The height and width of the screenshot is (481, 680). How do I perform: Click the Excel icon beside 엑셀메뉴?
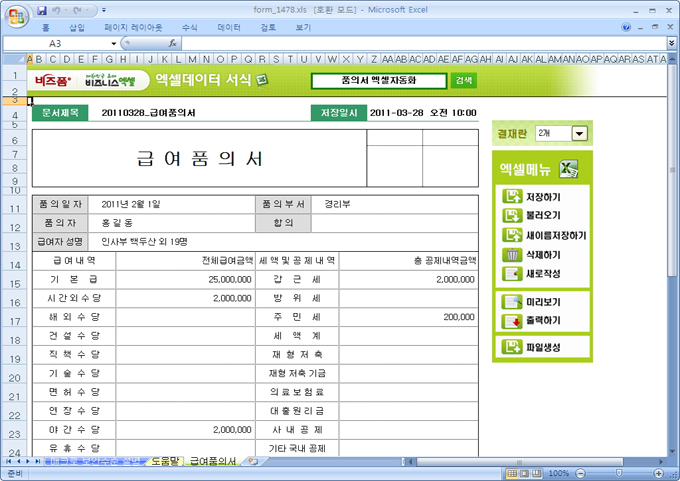pyautogui.click(x=569, y=169)
